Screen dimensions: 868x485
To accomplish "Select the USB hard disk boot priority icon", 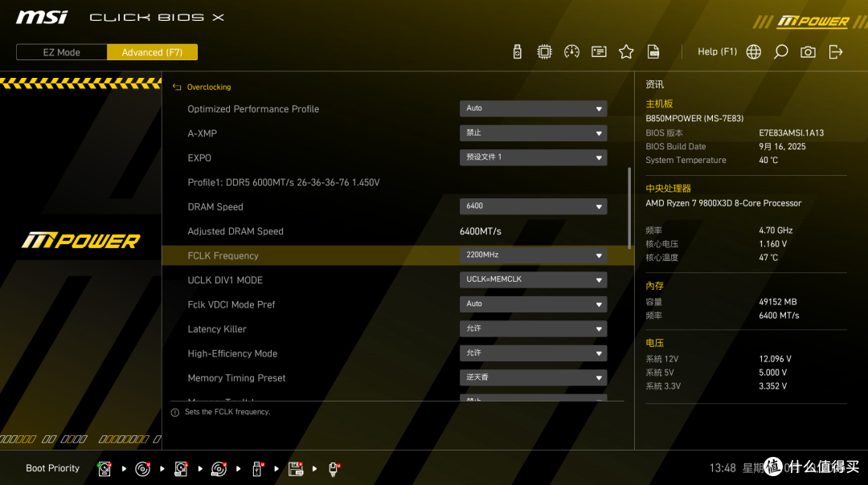I will pos(181,469).
